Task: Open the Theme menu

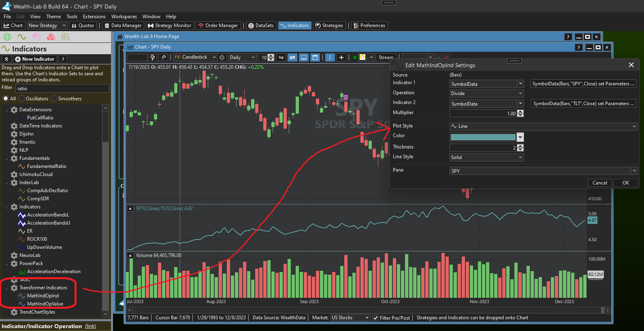Action: coord(53,17)
